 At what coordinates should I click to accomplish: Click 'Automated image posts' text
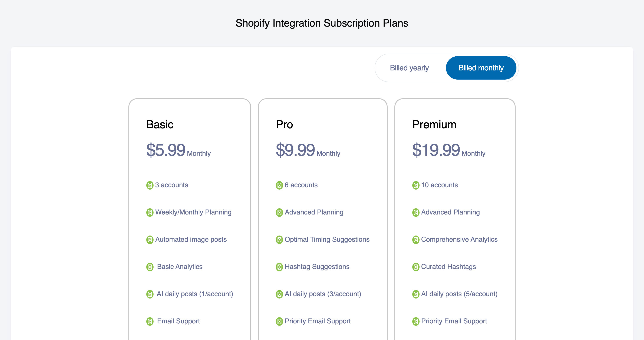coord(191,240)
